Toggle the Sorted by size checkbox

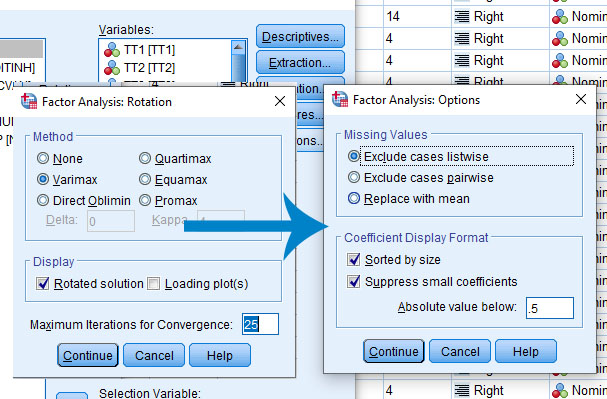tap(353, 259)
